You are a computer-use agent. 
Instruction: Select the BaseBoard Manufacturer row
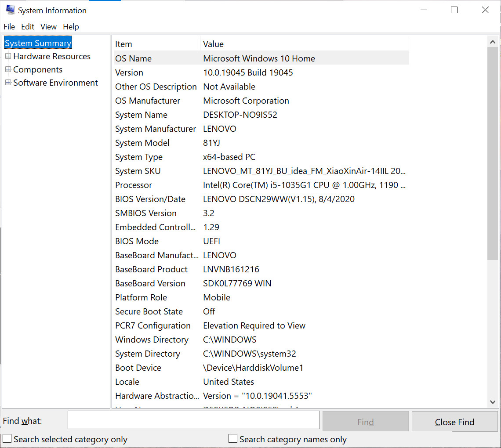click(261, 255)
